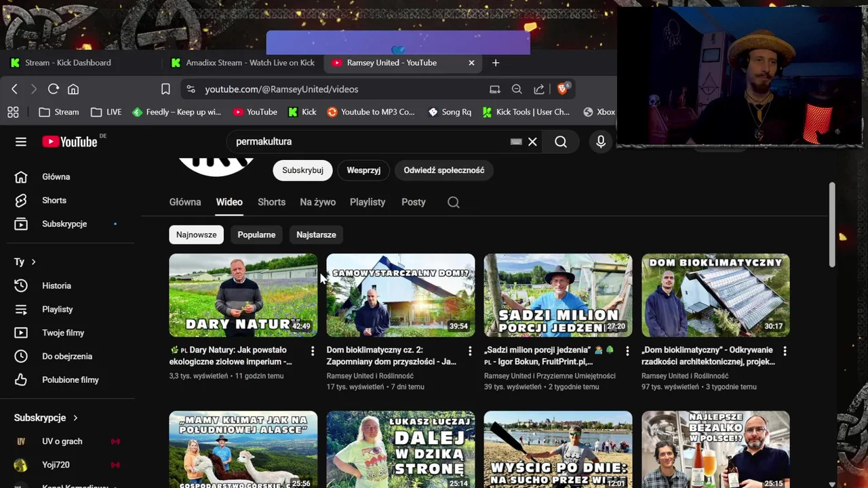Open the on-screen keyboard icon in search
The image size is (868, 488).
point(516,142)
